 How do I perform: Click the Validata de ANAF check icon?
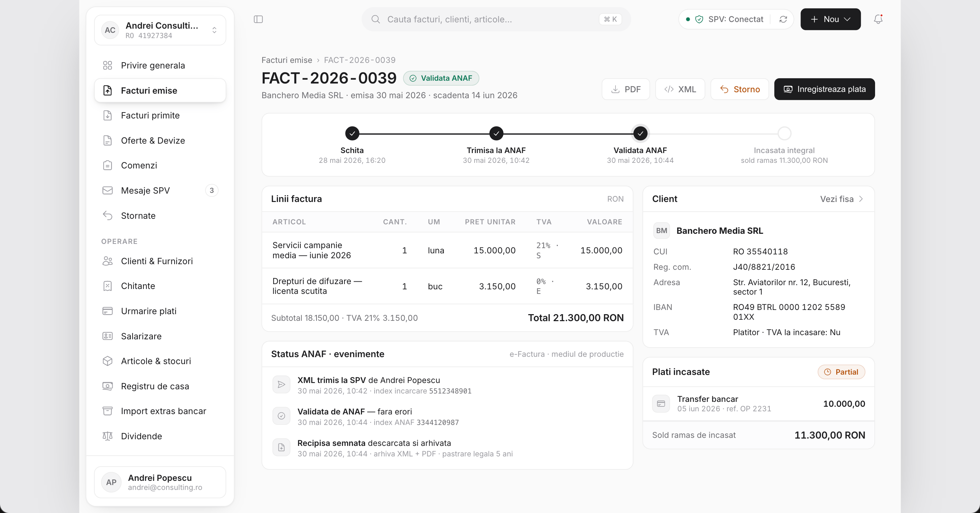[282, 416]
